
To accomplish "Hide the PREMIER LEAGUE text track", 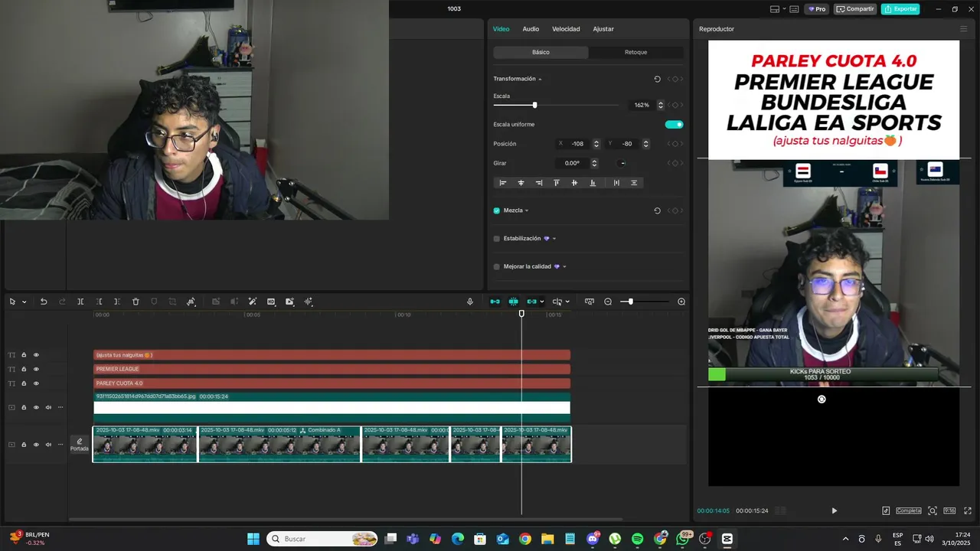I will 36,369.
